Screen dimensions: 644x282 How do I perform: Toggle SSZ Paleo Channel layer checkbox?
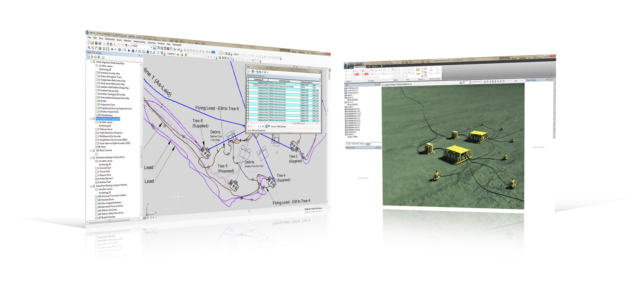(94, 151)
